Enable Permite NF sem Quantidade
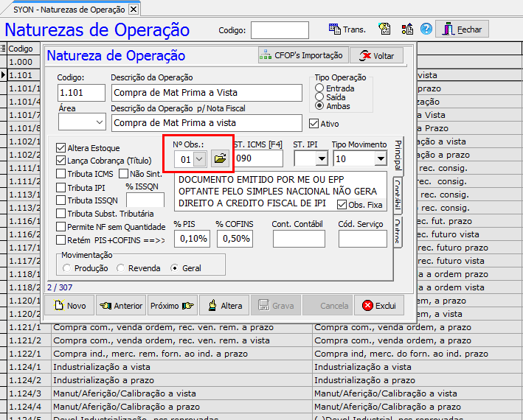 click(x=60, y=226)
